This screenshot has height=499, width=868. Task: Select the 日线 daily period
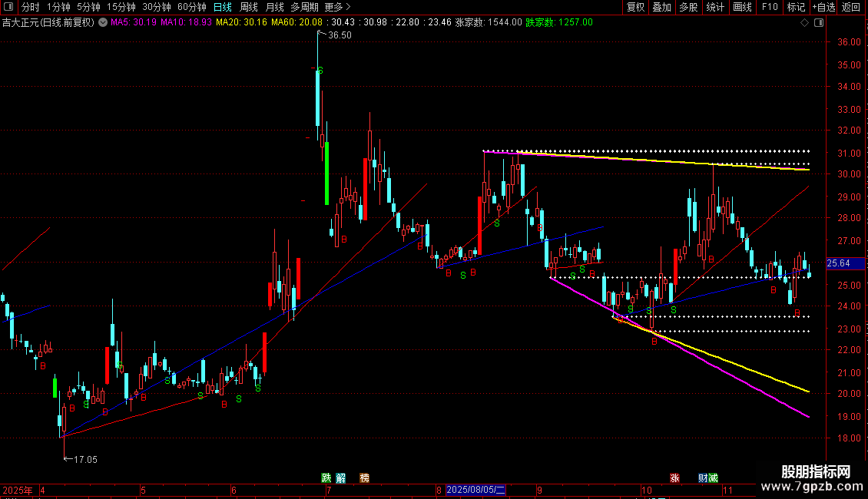223,7
